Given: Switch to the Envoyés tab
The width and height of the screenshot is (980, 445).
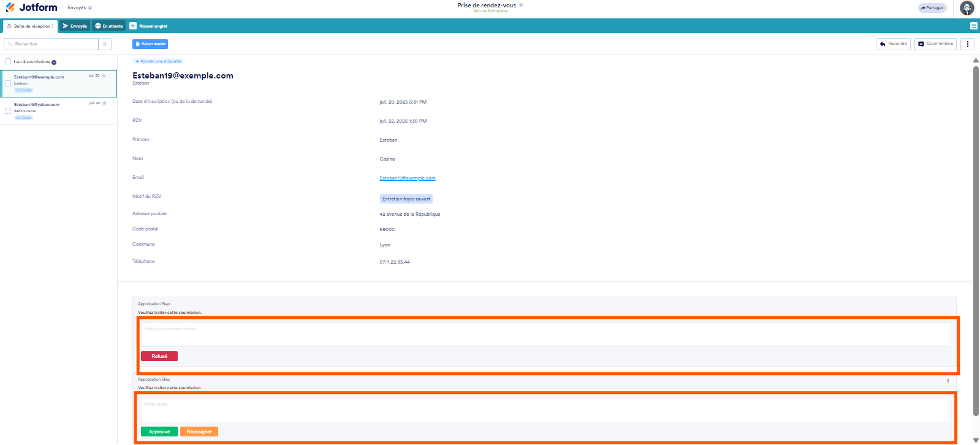Looking at the screenshot, I should (x=75, y=26).
